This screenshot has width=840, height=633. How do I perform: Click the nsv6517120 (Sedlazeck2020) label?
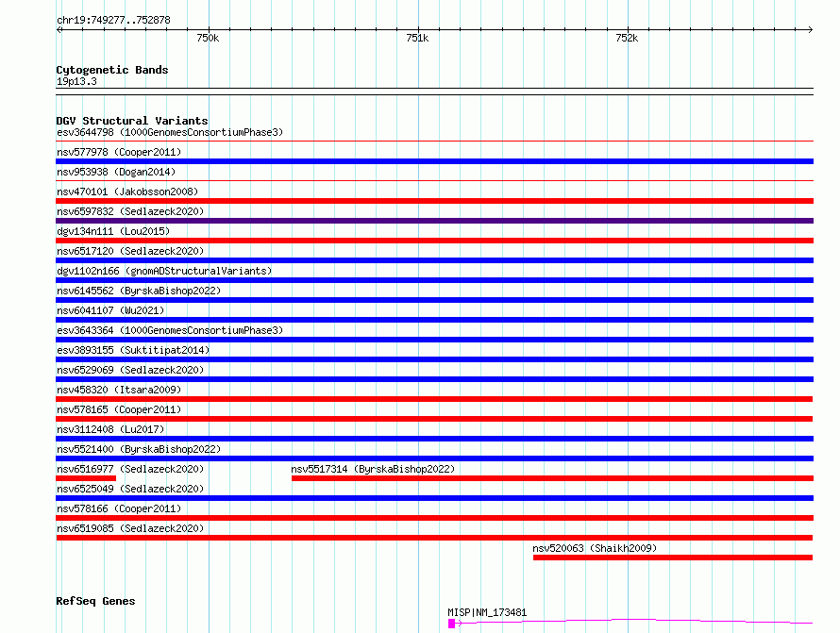coord(130,251)
